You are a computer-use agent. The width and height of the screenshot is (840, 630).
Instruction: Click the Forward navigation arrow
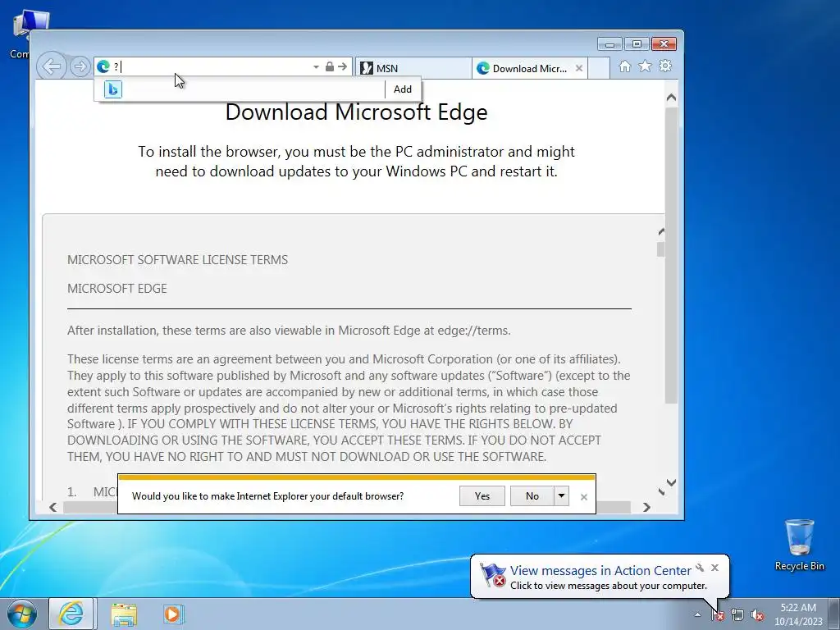(80, 67)
